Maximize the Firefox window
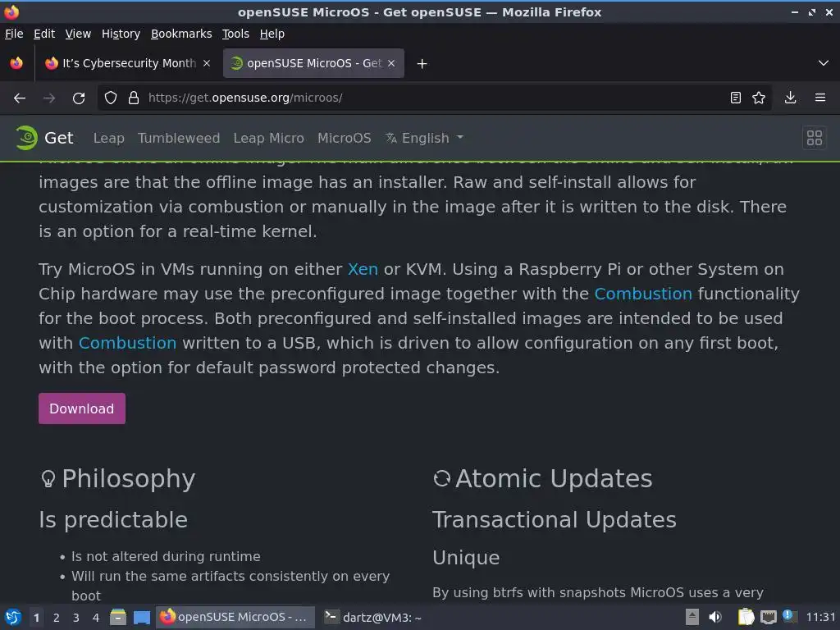Image resolution: width=840 pixels, height=630 pixels. [812, 11]
